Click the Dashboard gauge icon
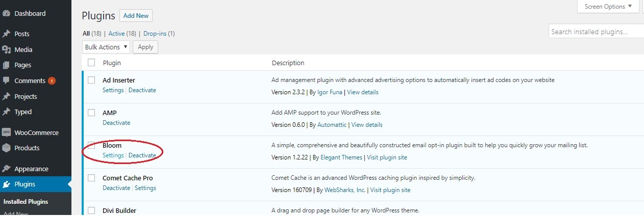Viewport: 644px width, 216px height. [x=7, y=14]
